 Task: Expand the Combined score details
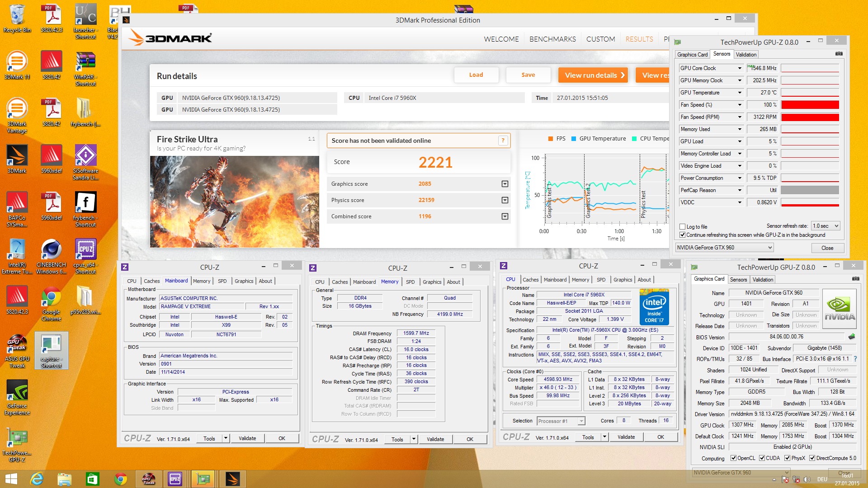coord(505,216)
